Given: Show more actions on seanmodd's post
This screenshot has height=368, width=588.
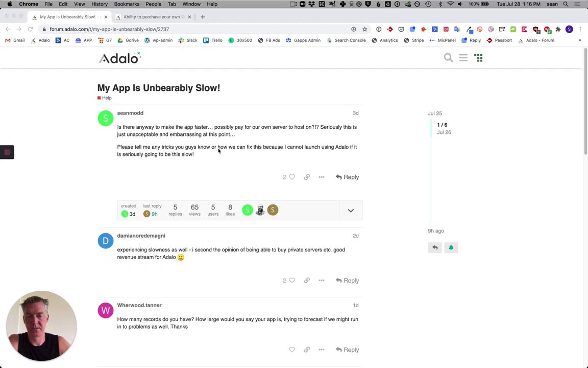Looking at the screenshot, I should (x=322, y=177).
